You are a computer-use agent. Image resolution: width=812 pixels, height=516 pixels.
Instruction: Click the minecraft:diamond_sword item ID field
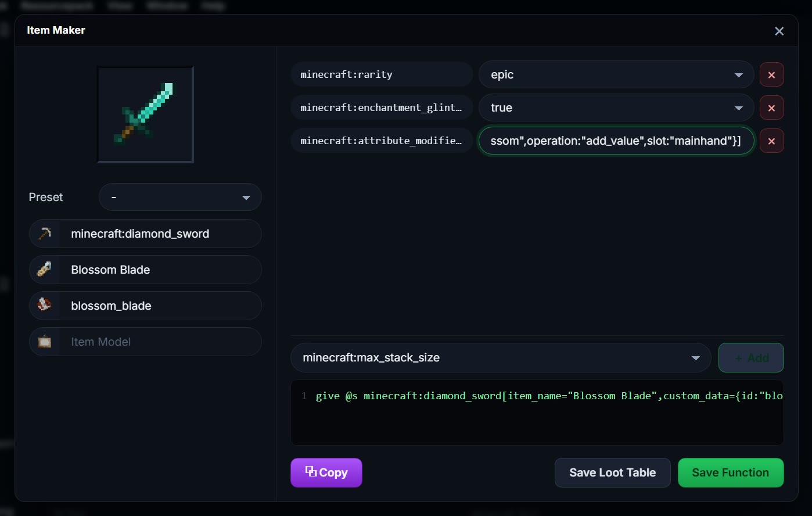click(160, 234)
